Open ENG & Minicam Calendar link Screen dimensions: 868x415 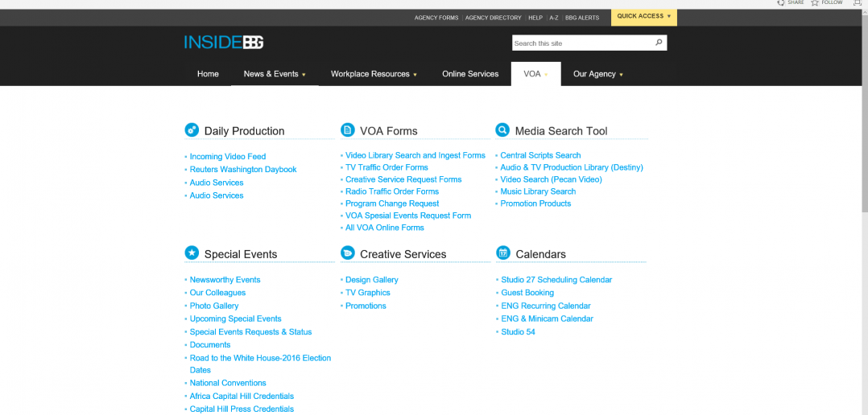coord(547,318)
